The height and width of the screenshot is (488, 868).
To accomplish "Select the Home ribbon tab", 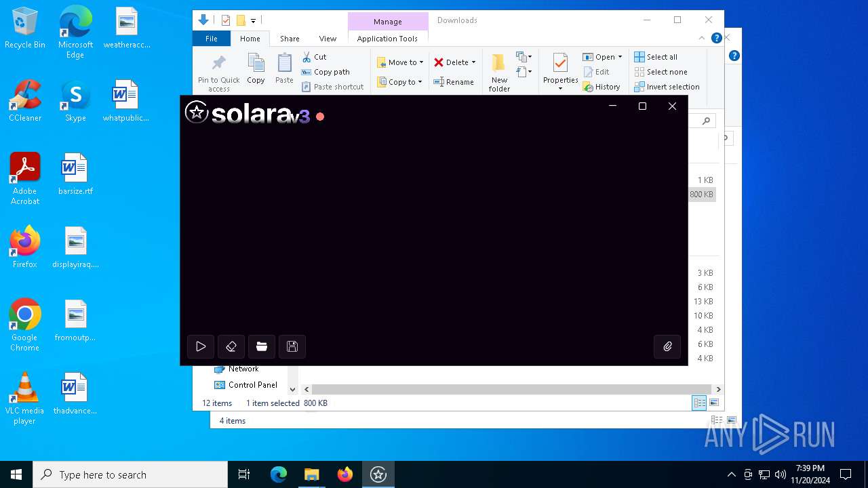I will coord(250,39).
